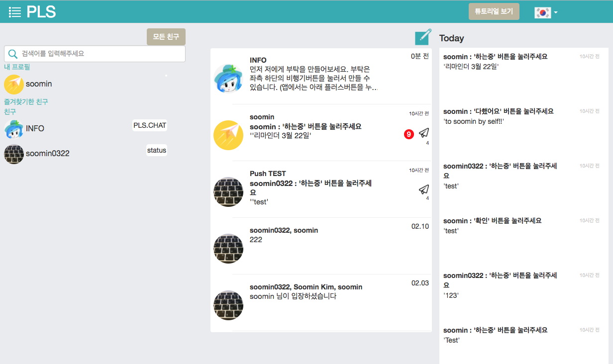This screenshot has height=364, width=613.
Task: Click the pencil compose icon
Action: coord(423,37)
